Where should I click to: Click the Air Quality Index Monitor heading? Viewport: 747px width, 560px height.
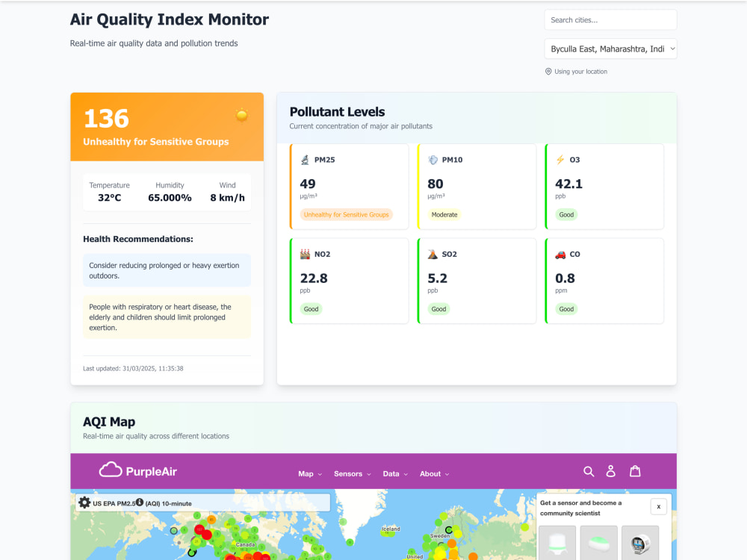pyautogui.click(x=169, y=19)
